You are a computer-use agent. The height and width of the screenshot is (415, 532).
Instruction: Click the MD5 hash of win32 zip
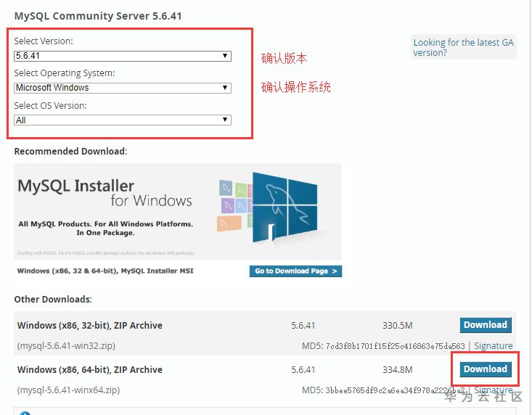(x=396, y=346)
